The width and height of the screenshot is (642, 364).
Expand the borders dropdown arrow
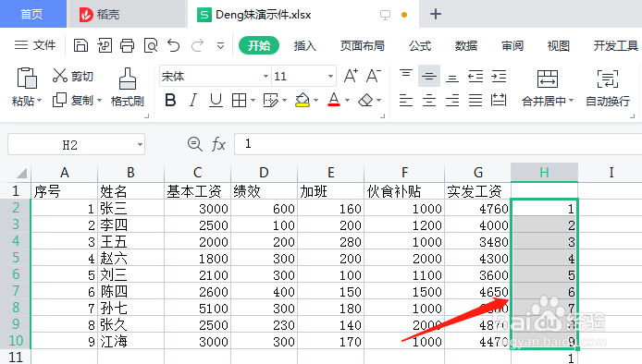253,100
